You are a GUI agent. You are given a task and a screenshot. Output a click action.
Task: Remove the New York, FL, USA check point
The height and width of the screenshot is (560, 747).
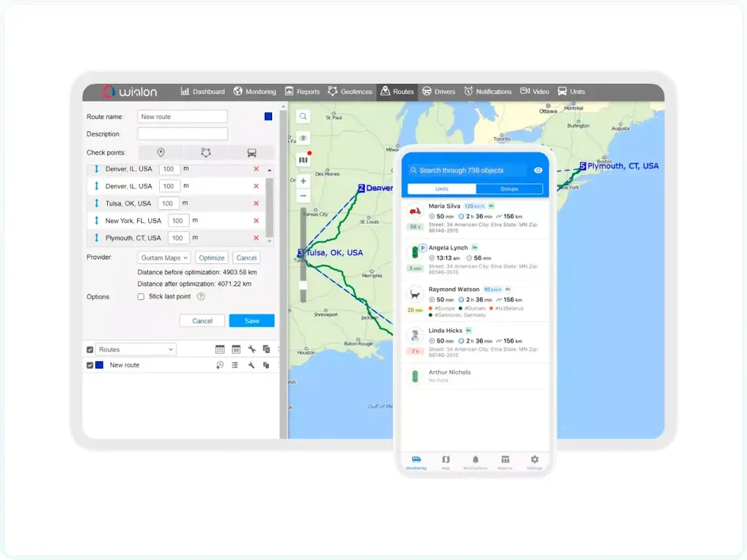pos(256,220)
